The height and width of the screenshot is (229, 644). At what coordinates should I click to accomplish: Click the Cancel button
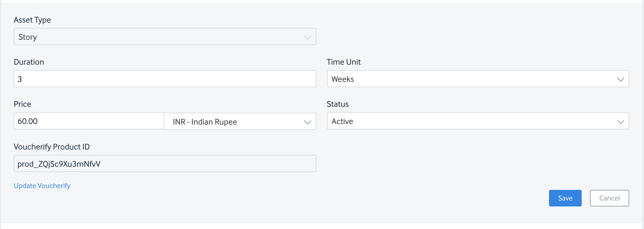[x=609, y=198]
